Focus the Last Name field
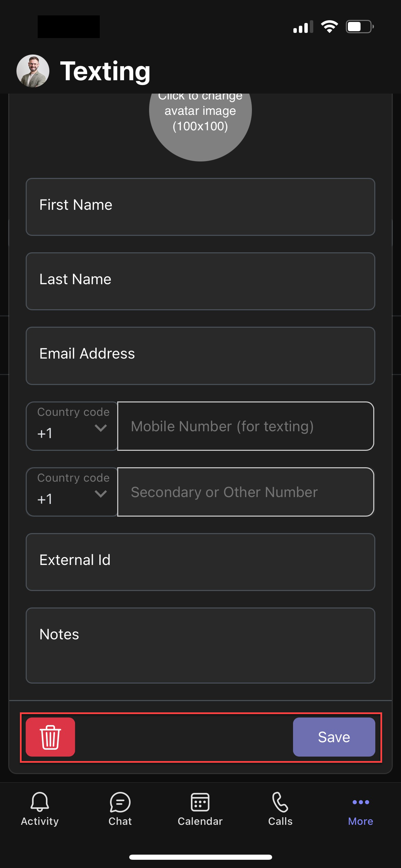401x868 pixels. pos(200,281)
